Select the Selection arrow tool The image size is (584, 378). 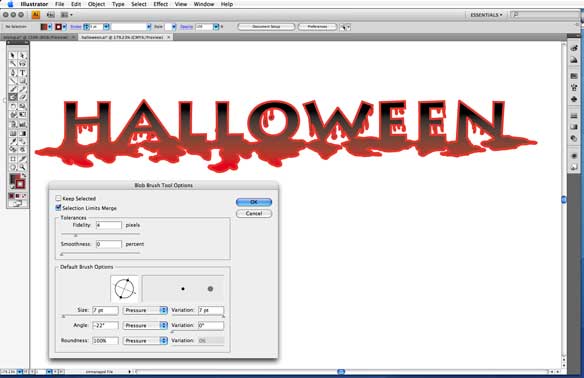click(13, 55)
